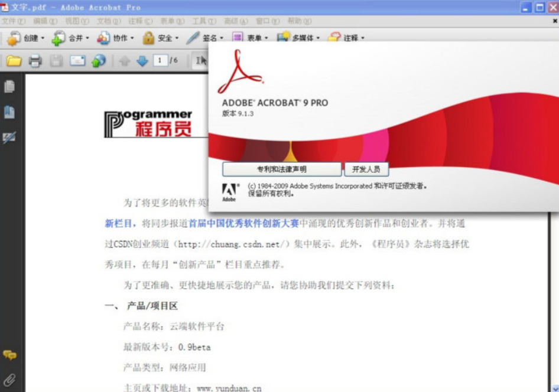Follow the 首届中国优秀软件创新大赛 link

tap(243, 224)
